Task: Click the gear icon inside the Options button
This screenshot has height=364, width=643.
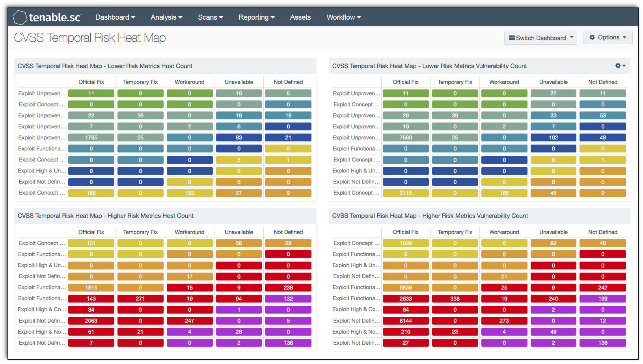Action: point(593,37)
